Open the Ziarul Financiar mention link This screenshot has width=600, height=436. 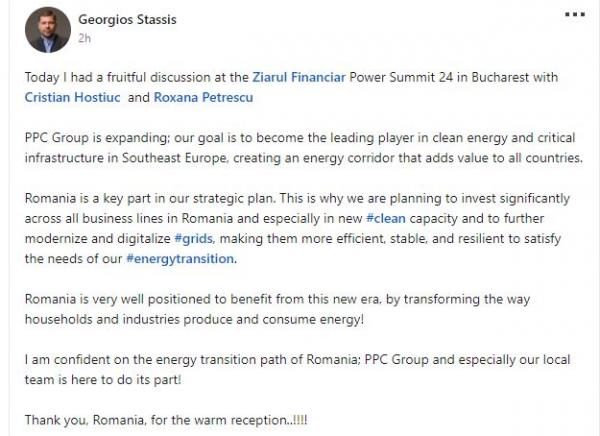[299, 77]
